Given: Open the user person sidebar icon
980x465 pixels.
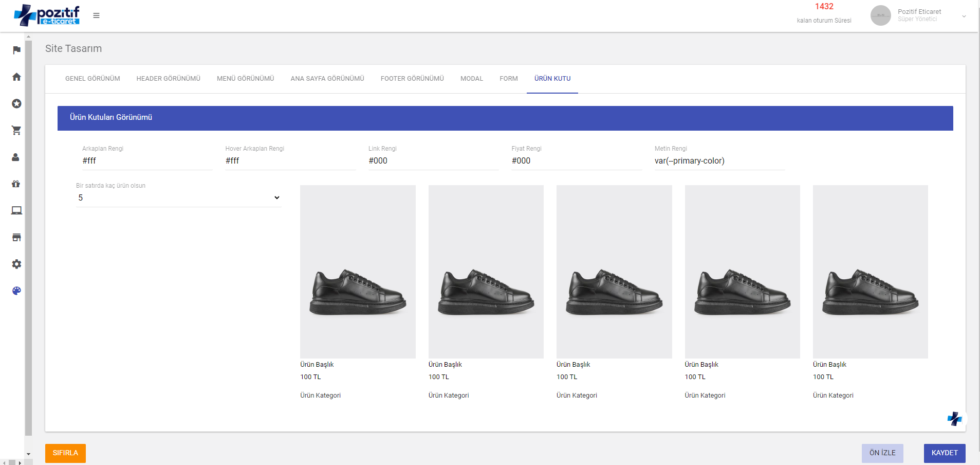Looking at the screenshot, I should (16, 157).
